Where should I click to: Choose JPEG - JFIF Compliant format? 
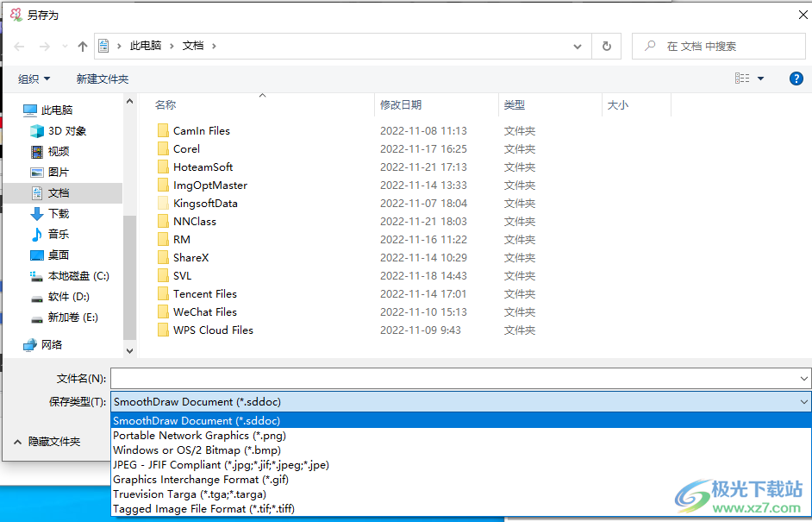(x=461, y=464)
